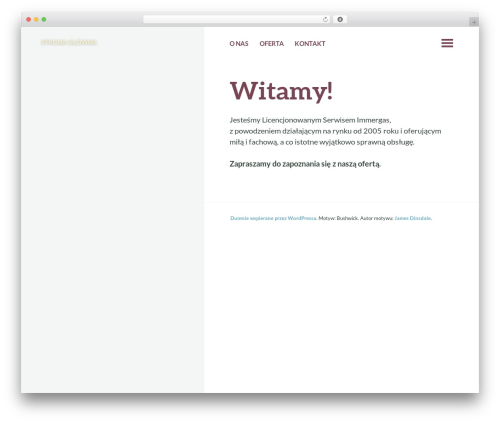
Task: Click the Strona Główna site title link
Action: coord(69,42)
